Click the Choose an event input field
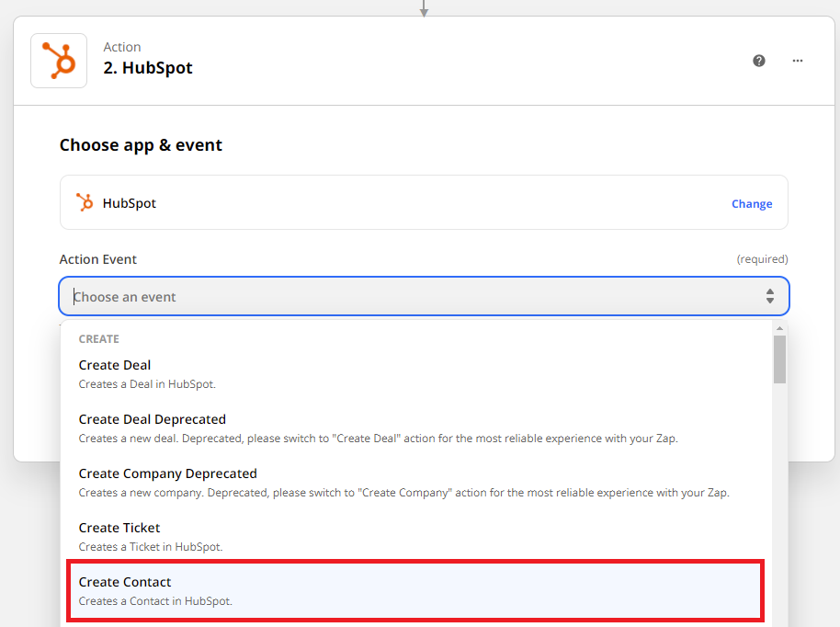The width and height of the screenshot is (840, 627). click(424, 296)
